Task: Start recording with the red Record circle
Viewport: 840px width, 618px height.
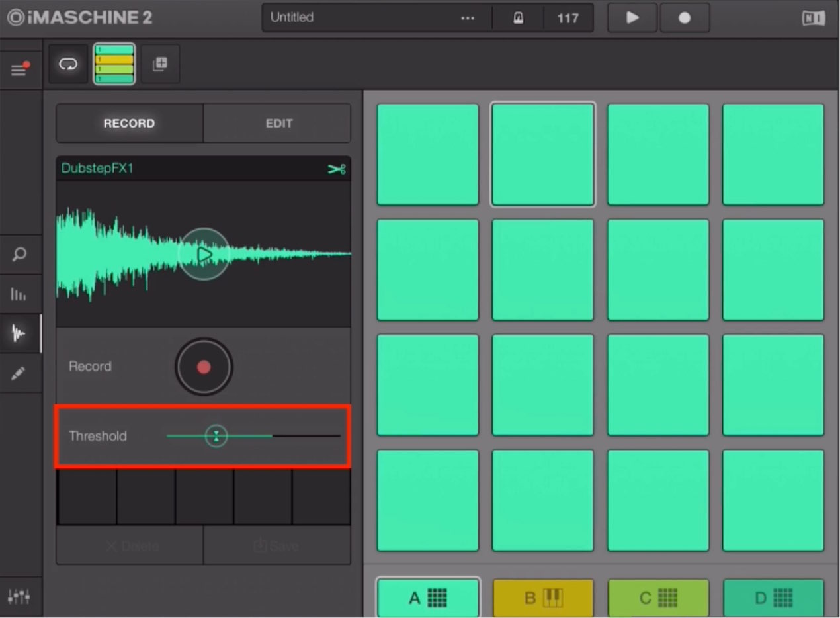Action: 204,367
